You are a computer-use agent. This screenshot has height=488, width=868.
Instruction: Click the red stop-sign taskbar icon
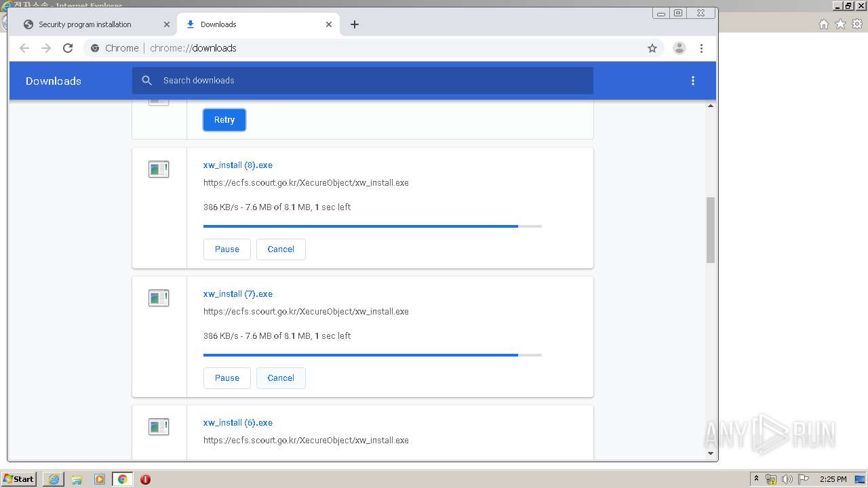[x=145, y=479]
